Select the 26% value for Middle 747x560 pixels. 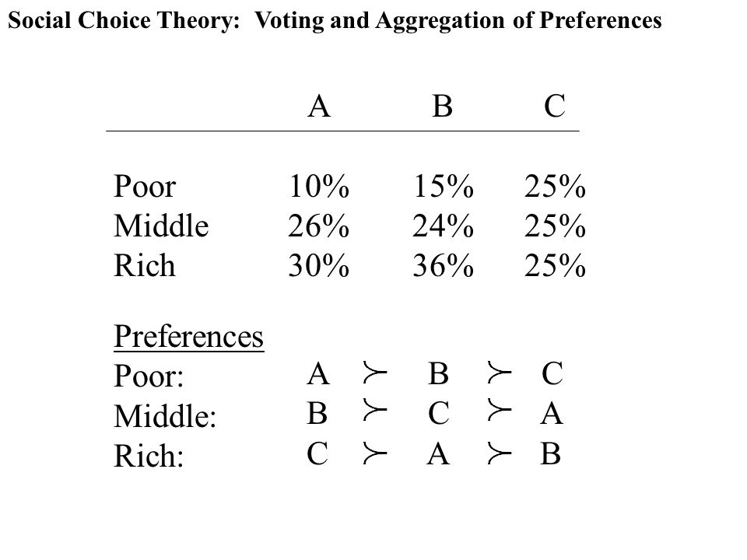point(318,226)
